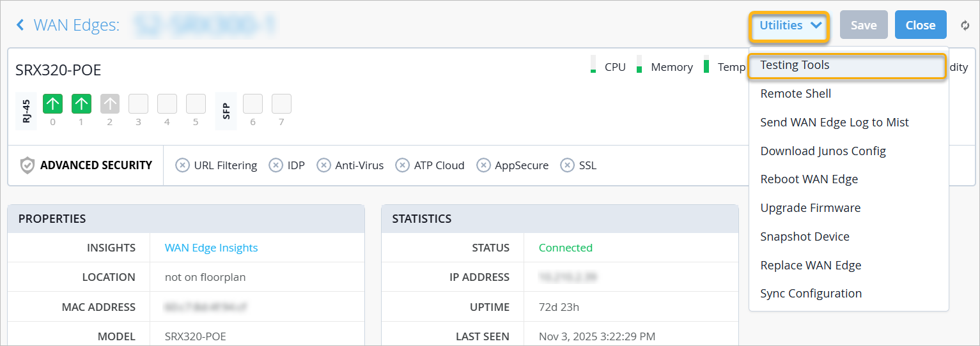Select Remote Shell menu entry

coord(795,94)
